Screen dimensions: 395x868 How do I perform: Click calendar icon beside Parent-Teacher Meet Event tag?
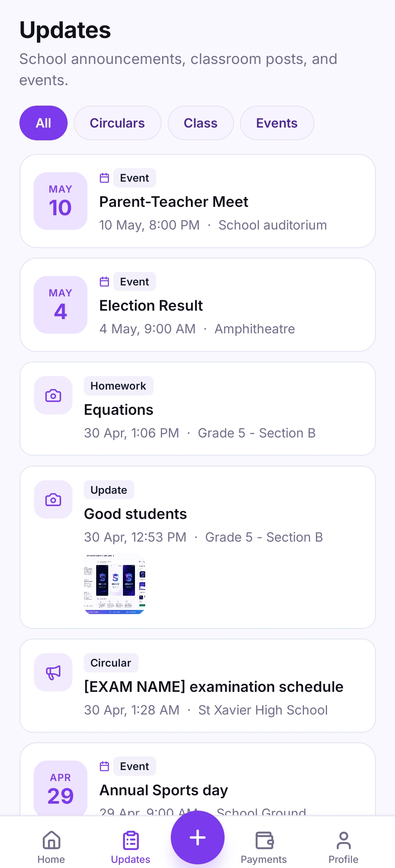[x=105, y=178]
